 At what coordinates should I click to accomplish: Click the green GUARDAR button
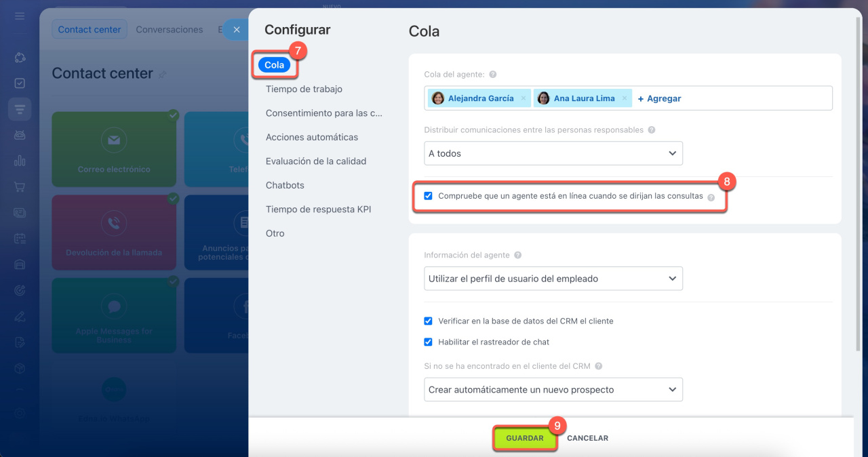[524, 439]
